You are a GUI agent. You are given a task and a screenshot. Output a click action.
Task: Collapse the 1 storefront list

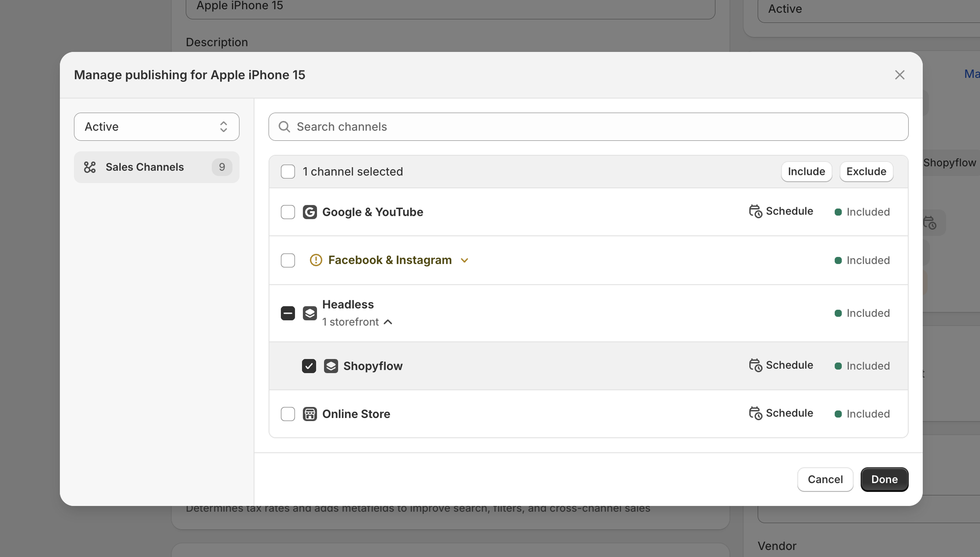coord(388,322)
